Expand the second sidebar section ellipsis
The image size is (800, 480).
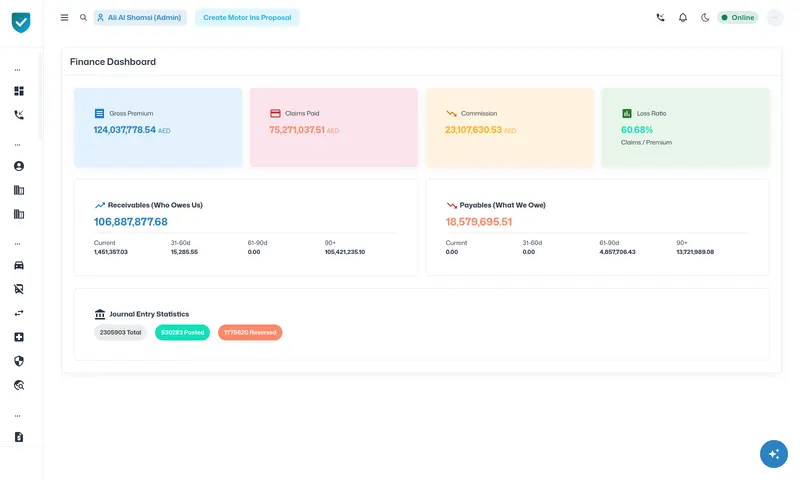[x=17, y=145]
